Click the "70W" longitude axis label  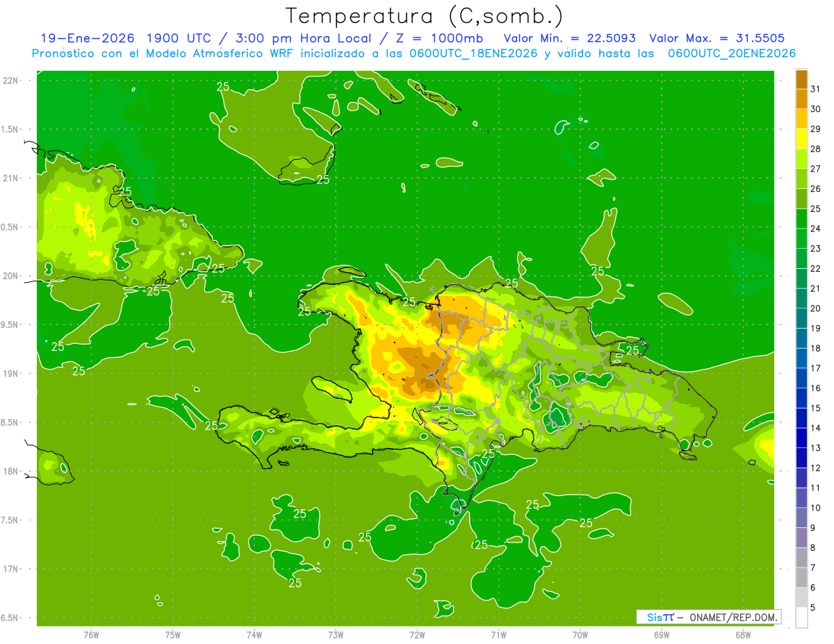[580, 635]
